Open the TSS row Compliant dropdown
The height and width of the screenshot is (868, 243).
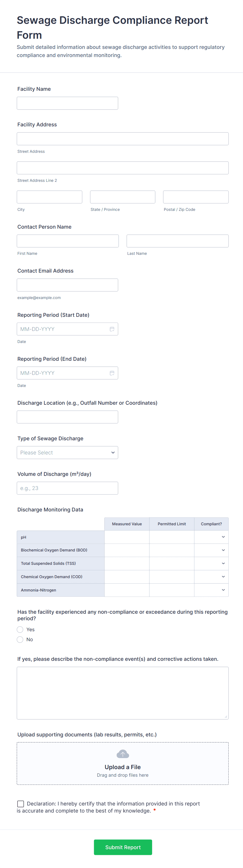click(x=211, y=563)
